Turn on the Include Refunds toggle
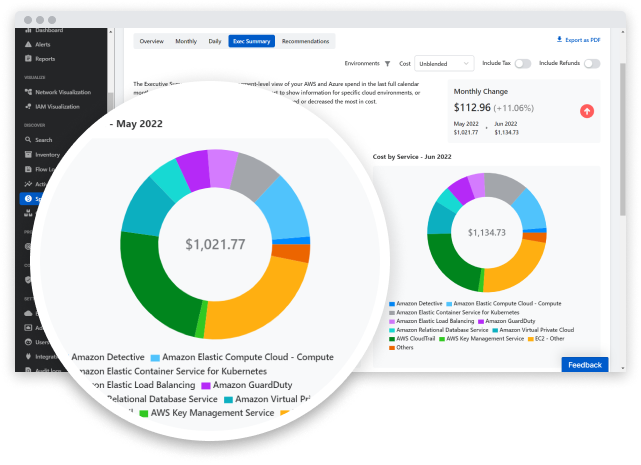The width and height of the screenshot is (641, 465). click(593, 63)
